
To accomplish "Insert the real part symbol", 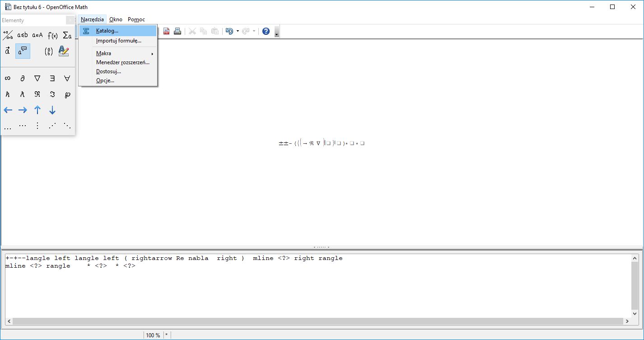I will [37, 94].
